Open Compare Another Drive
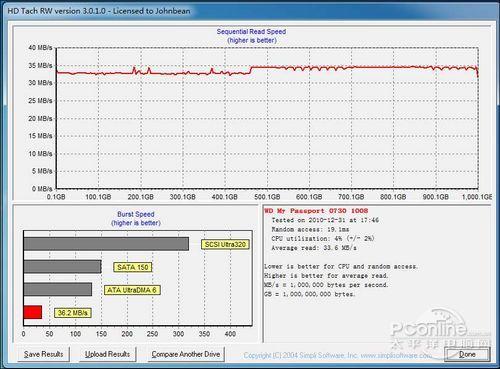 185,354
